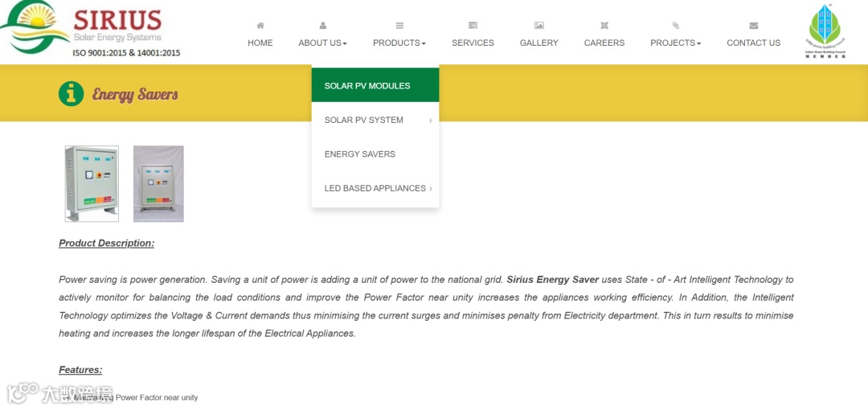Select ENERGY SAVERS from the dropdown
The width and height of the screenshot is (868, 410).
pos(375,154)
